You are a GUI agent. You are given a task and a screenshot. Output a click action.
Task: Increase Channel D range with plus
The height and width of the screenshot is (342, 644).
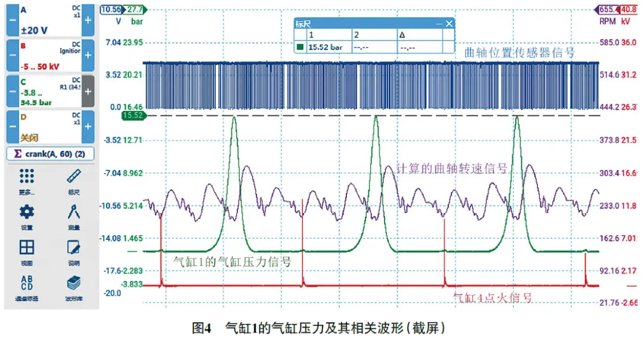click(x=88, y=127)
